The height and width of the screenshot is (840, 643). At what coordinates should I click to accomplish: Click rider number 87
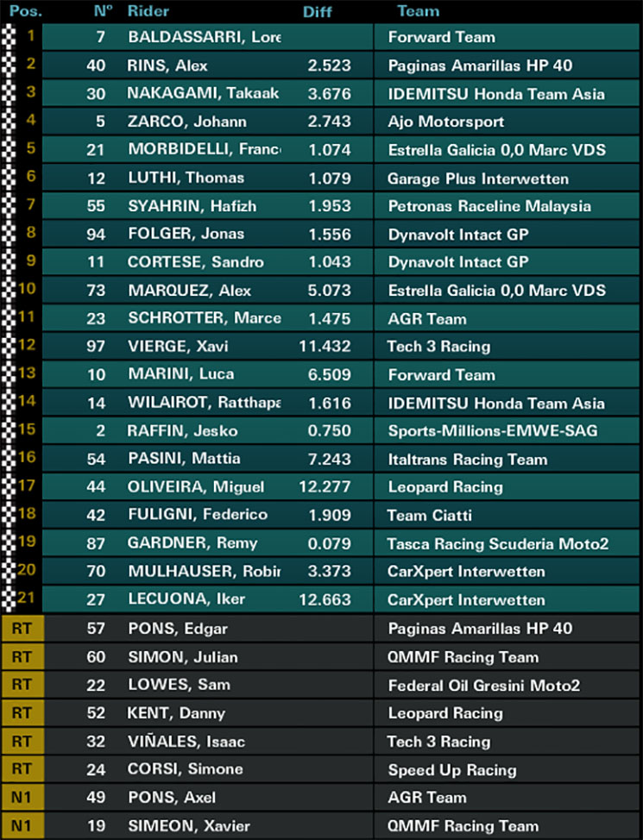[x=96, y=543]
